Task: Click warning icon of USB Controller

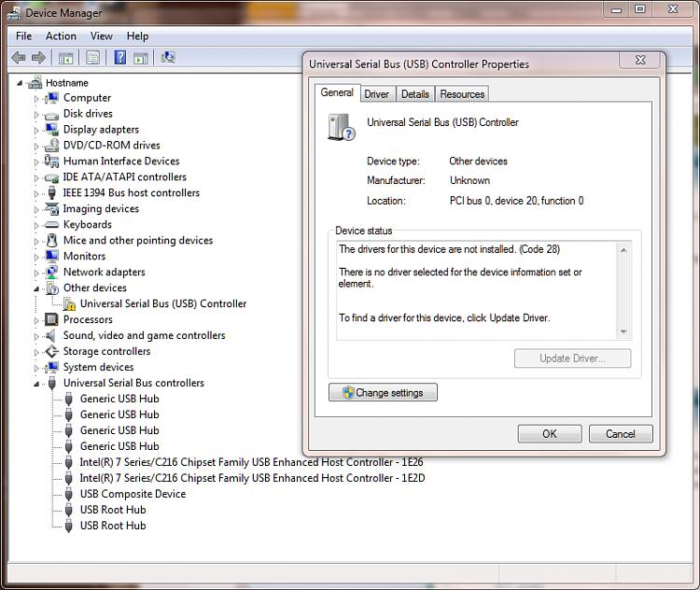Action: pos(69,304)
